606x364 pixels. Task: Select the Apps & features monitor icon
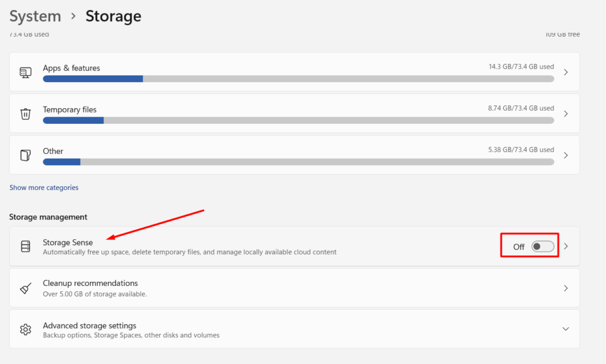pyautogui.click(x=25, y=71)
